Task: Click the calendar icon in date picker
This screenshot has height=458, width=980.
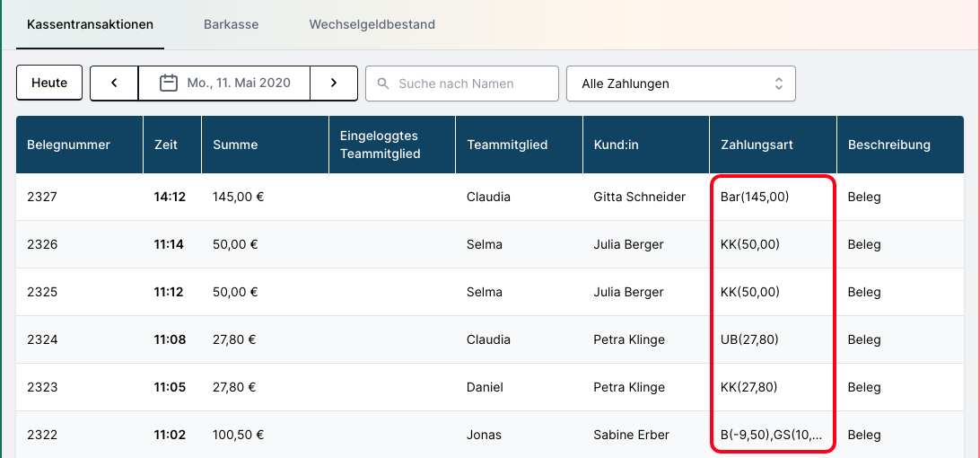Action: (x=168, y=83)
